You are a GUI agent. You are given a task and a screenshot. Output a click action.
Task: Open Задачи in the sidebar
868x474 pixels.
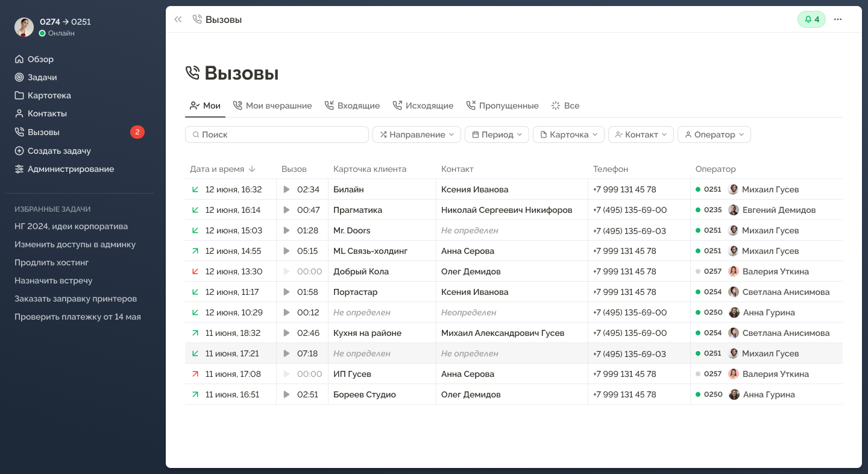coord(42,77)
